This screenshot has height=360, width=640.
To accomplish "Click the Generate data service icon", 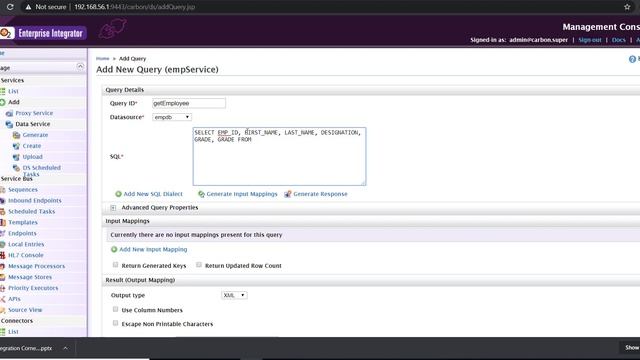I will pos(16,135).
